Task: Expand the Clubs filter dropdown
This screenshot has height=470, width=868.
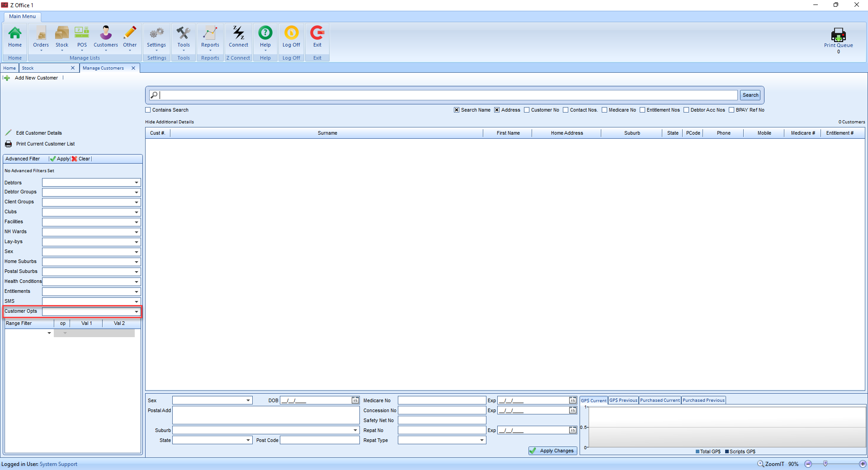Action: coord(137,212)
